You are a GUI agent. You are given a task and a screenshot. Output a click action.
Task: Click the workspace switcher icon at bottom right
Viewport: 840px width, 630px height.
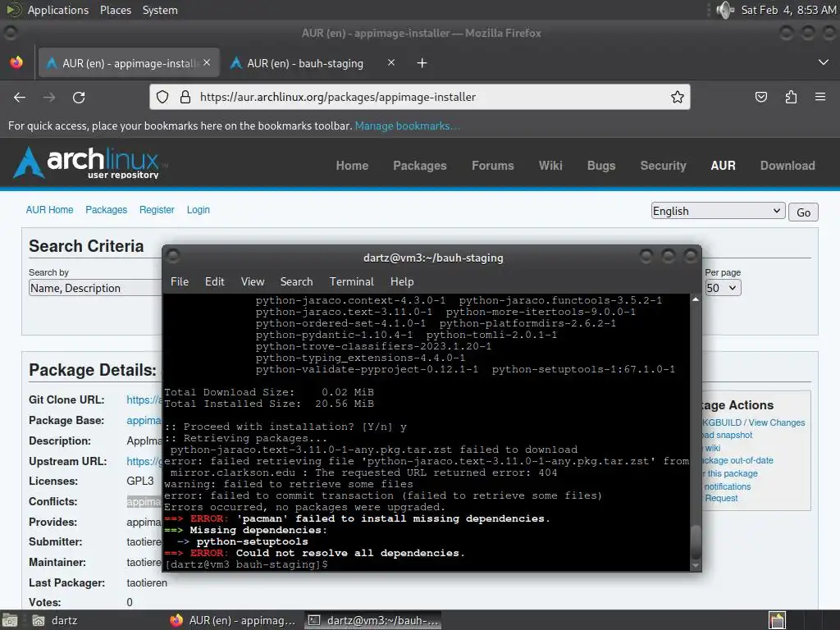tap(777, 620)
